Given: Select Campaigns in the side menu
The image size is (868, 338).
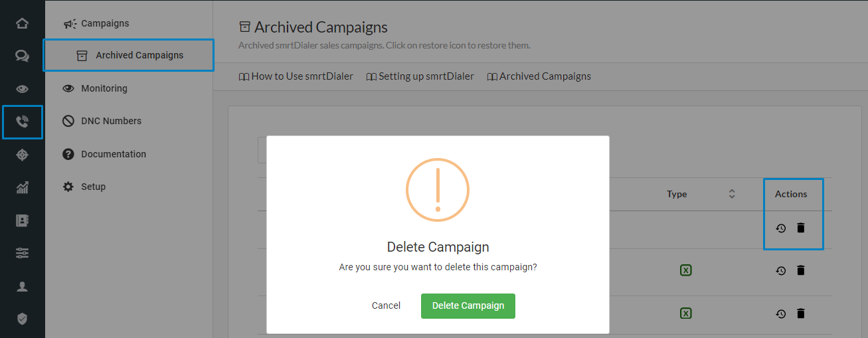Looking at the screenshot, I should click(x=105, y=23).
